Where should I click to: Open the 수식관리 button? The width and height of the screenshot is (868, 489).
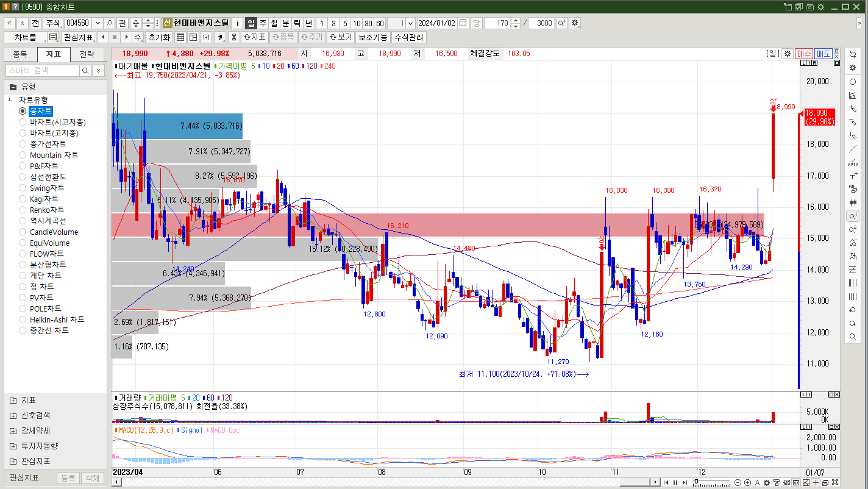click(408, 37)
